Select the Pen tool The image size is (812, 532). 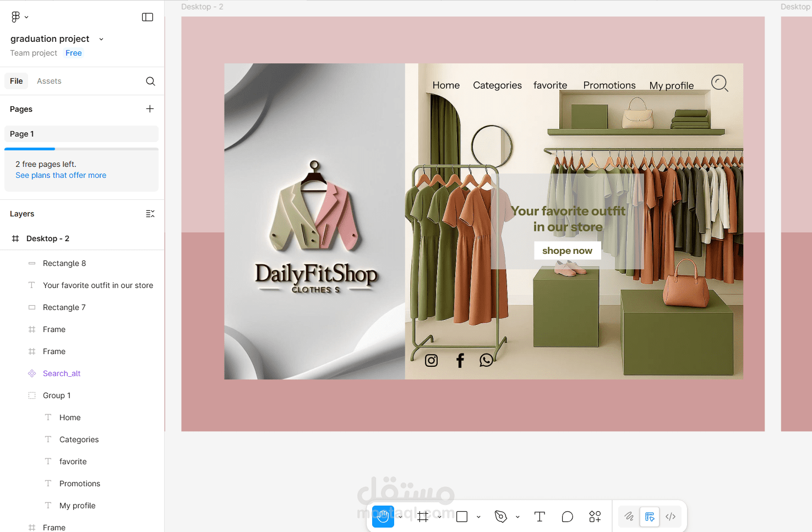(501, 517)
